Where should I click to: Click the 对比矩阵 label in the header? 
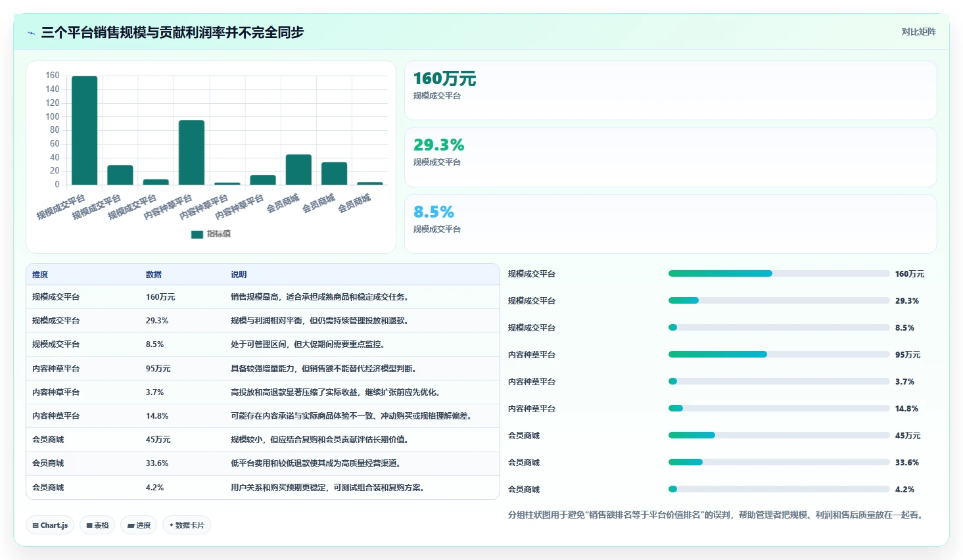(918, 32)
